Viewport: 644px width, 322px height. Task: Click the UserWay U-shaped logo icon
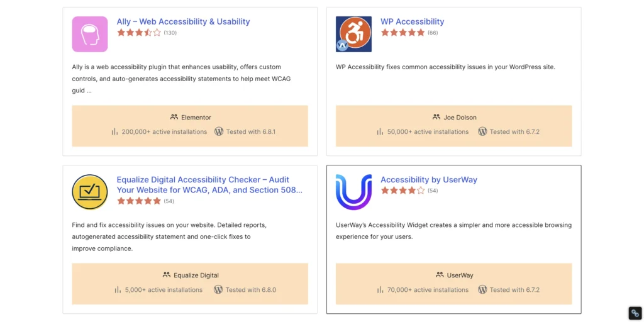353,192
